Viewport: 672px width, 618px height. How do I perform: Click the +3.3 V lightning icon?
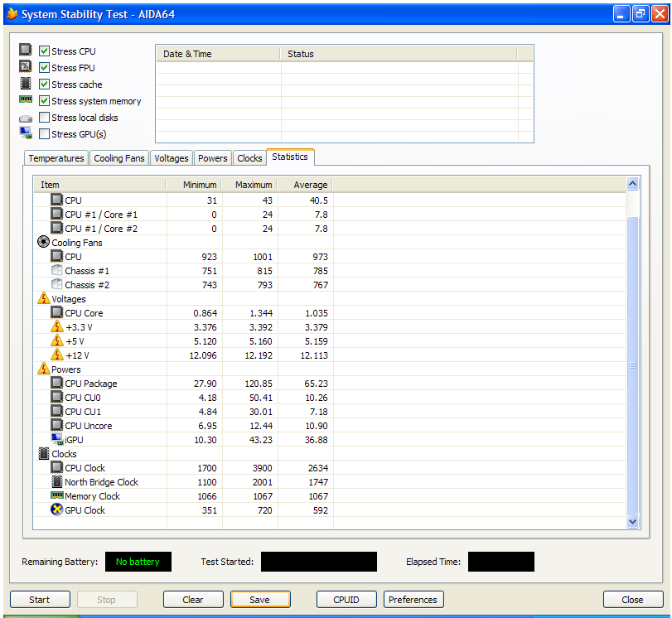[x=57, y=326]
